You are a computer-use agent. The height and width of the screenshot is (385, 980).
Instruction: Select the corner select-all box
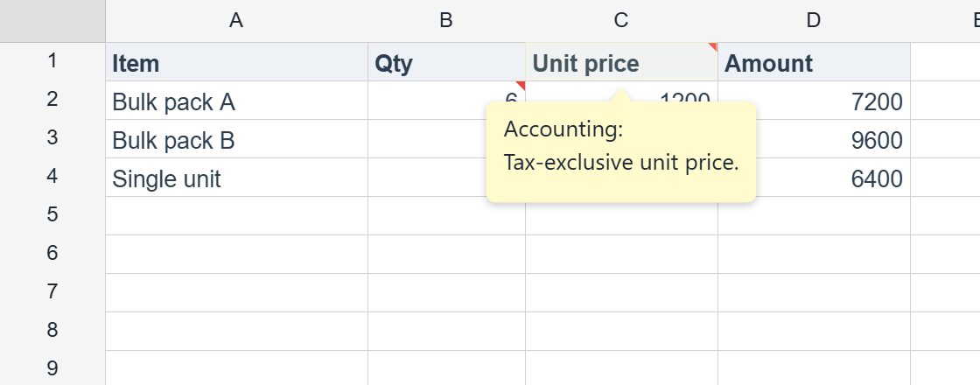click(52, 21)
